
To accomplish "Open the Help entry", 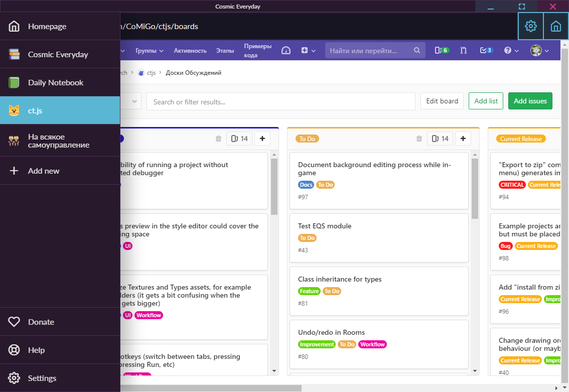I will coord(60,350).
